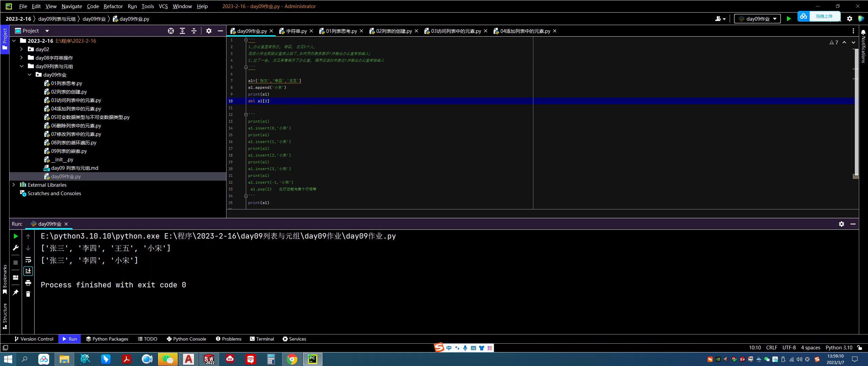Open Chrome from the Windows taskbar
The height and width of the screenshot is (366, 868).
292,359
